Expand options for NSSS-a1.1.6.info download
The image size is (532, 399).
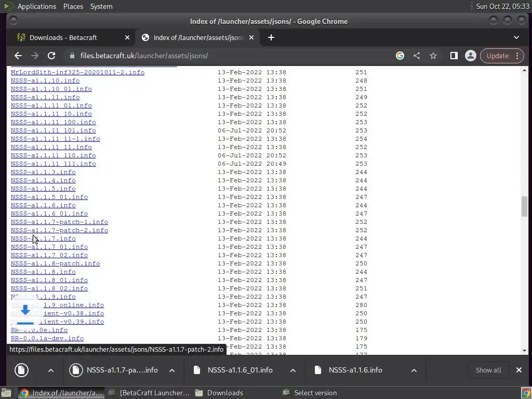point(414,370)
